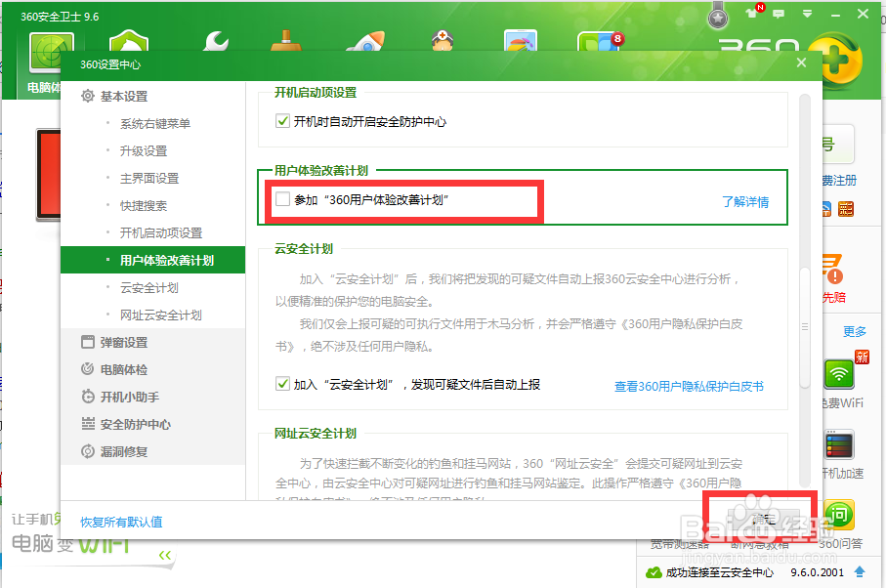The image size is (886, 588).
Task: Click the speech bubble feedback icon in title bar
Action: coord(779,14)
